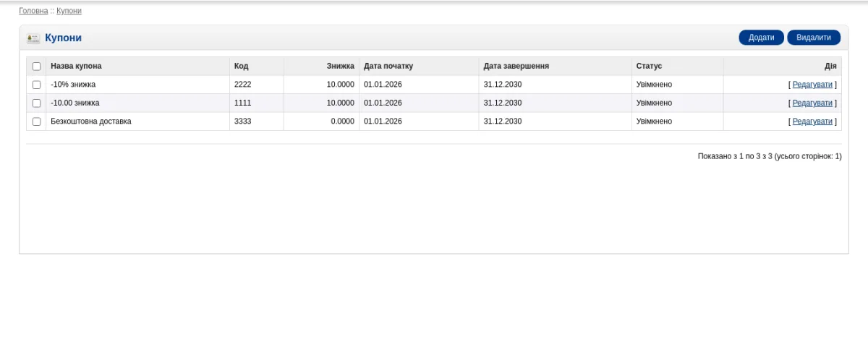Click the Додати button

pos(761,38)
